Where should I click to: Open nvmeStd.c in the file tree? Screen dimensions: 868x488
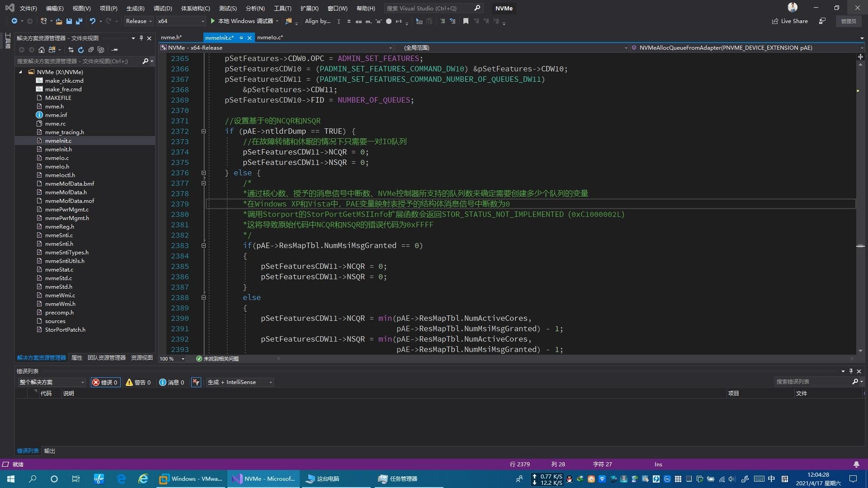58,278
